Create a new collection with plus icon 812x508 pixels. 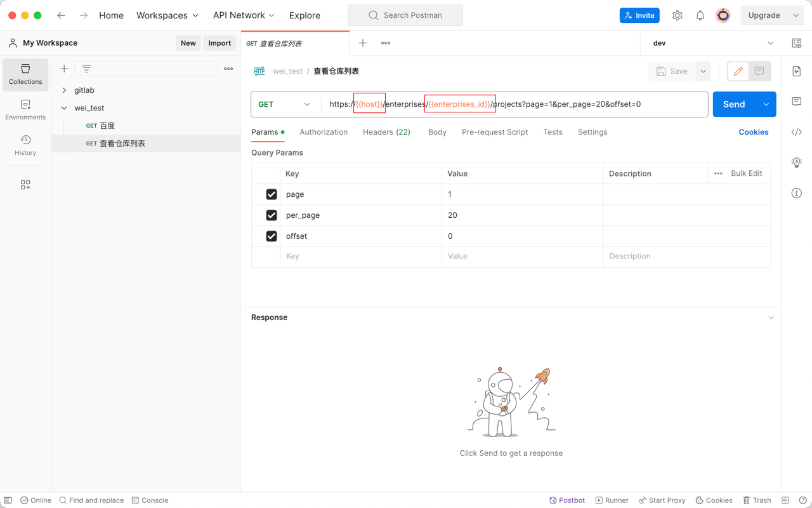coord(64,69)
